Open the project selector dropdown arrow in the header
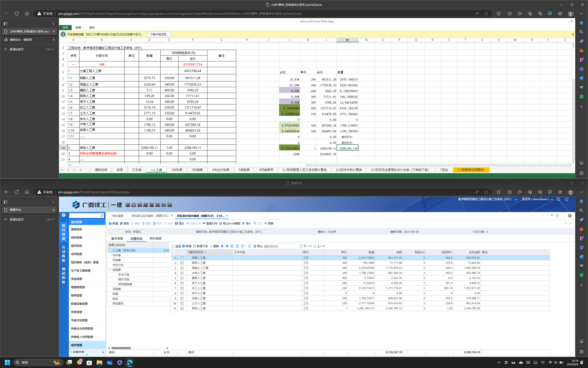588x368 pixels. tap(516, 200)
